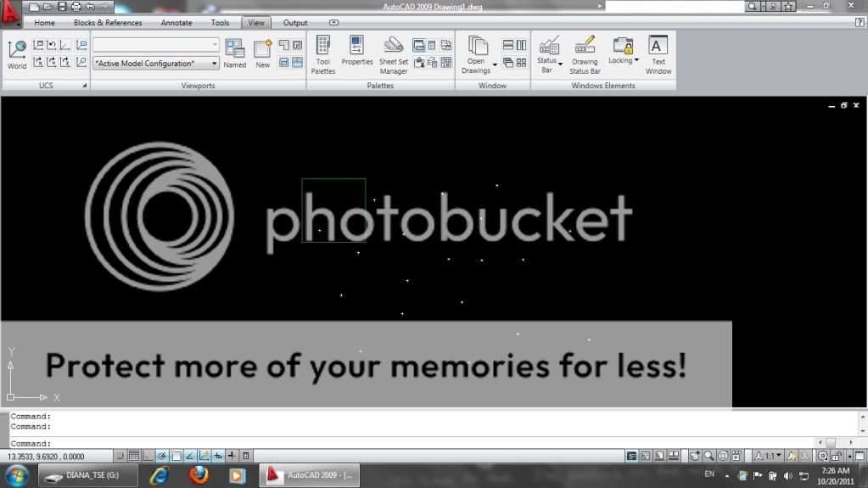Switch to the Home ribbon tab
Image resolution: width=868 pixels, height=488 pixels.
click(44, 23)
